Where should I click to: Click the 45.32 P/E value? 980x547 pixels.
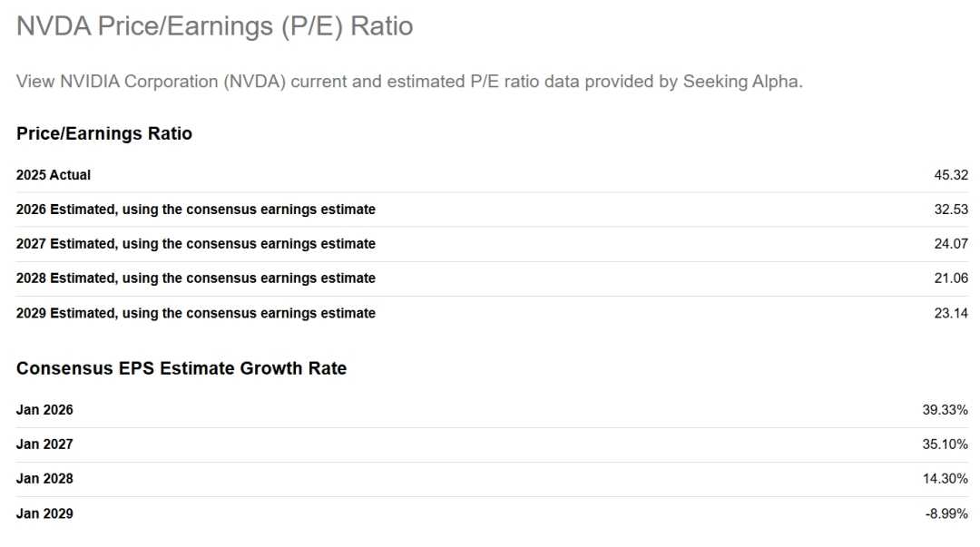[x=951, y=175]
